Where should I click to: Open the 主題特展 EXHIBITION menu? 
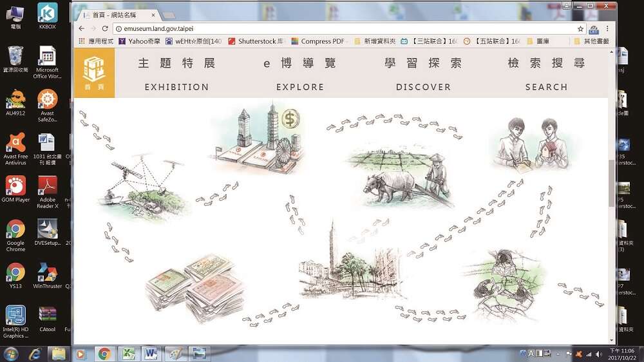[176, 74]
